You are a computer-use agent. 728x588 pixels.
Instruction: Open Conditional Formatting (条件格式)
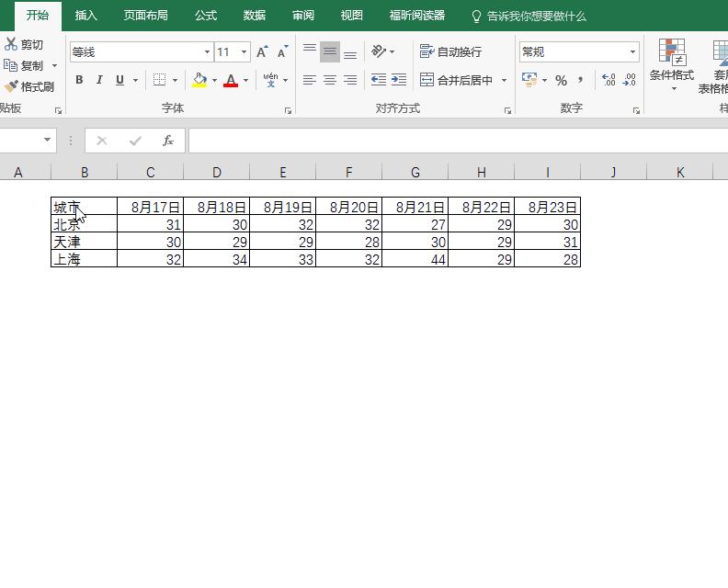(x=672, y=65)
